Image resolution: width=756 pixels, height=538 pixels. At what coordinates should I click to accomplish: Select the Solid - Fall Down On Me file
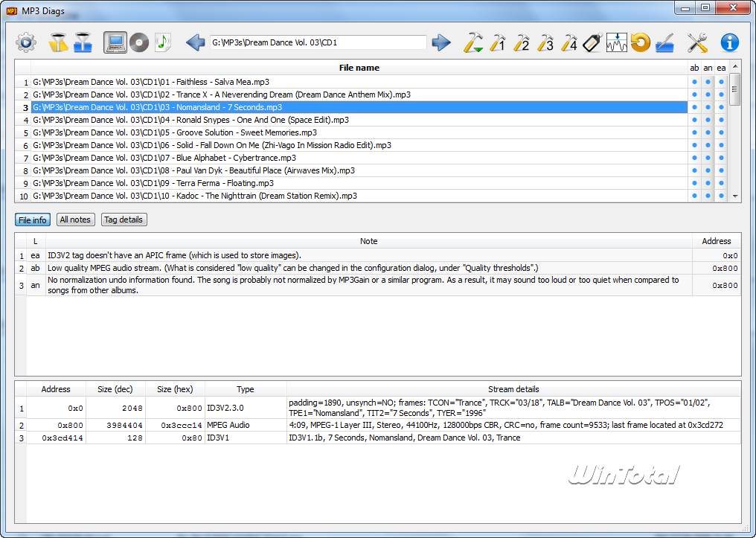coord(359,145)
